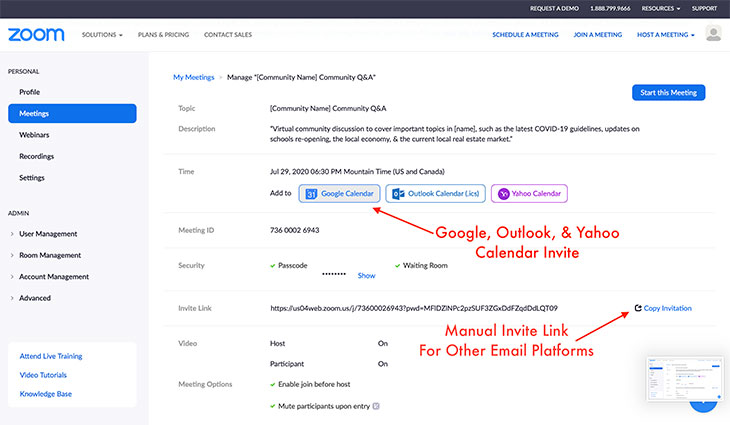Click the Outlook Calendar icon
This screenshot has height=425, width=730.
click(398, 194)
